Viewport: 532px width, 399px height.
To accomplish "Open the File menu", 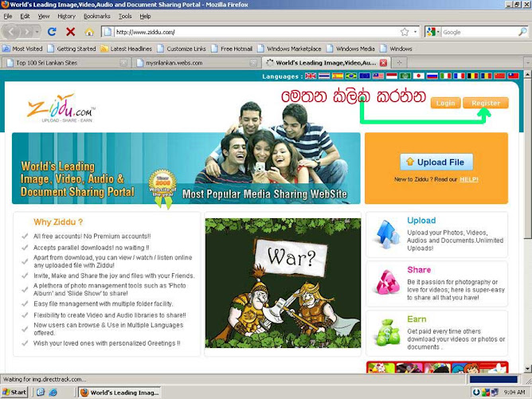I will 8,16.
